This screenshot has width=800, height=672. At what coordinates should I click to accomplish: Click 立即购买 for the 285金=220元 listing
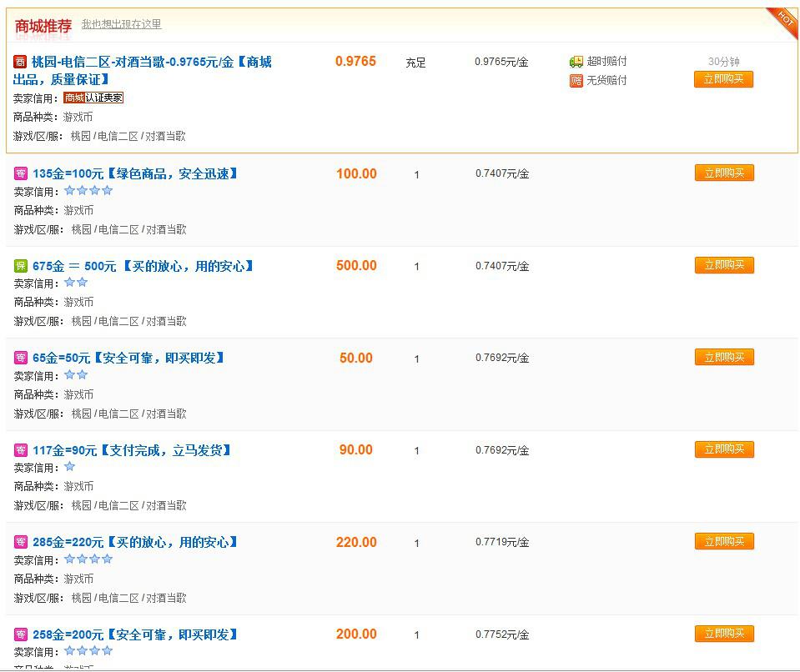coord(724,541)
